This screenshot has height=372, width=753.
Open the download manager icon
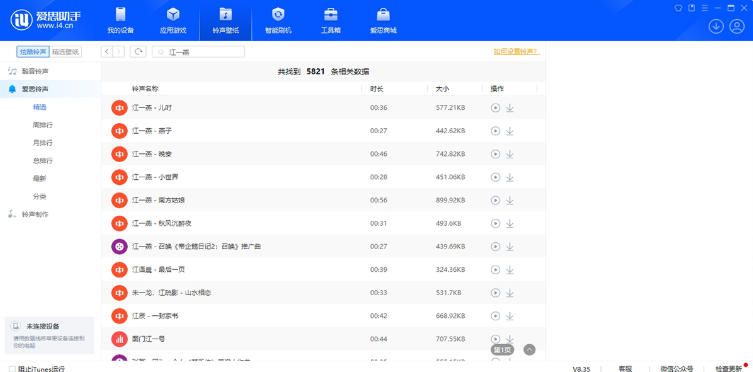[716, 26]
